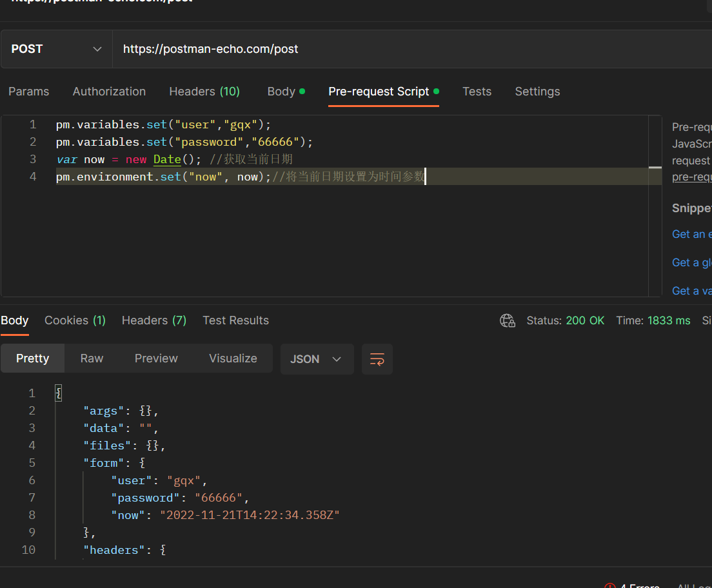Click the network information globe icon
Viewport: 712px width, 588px height.
[x=508, y=320]
